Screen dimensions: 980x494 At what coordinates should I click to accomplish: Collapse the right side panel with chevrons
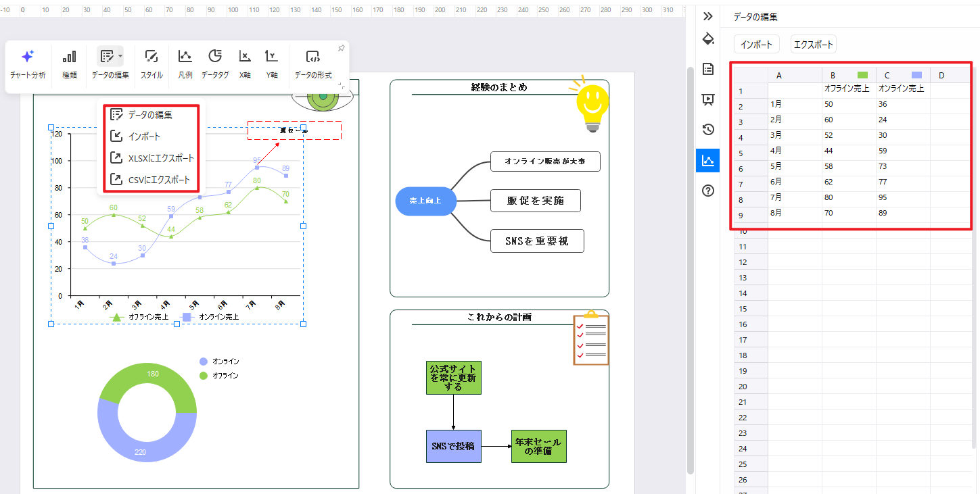tap(708, 16)
